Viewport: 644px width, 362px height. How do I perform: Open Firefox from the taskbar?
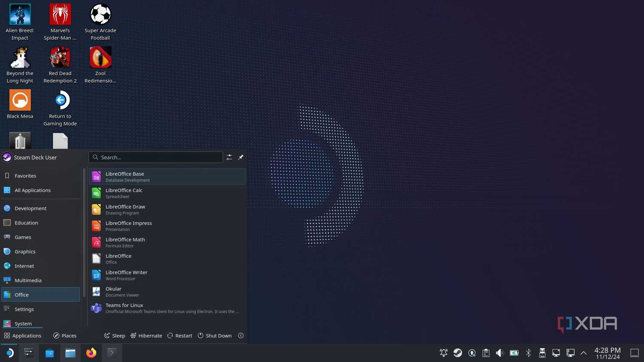pos(91,353)
